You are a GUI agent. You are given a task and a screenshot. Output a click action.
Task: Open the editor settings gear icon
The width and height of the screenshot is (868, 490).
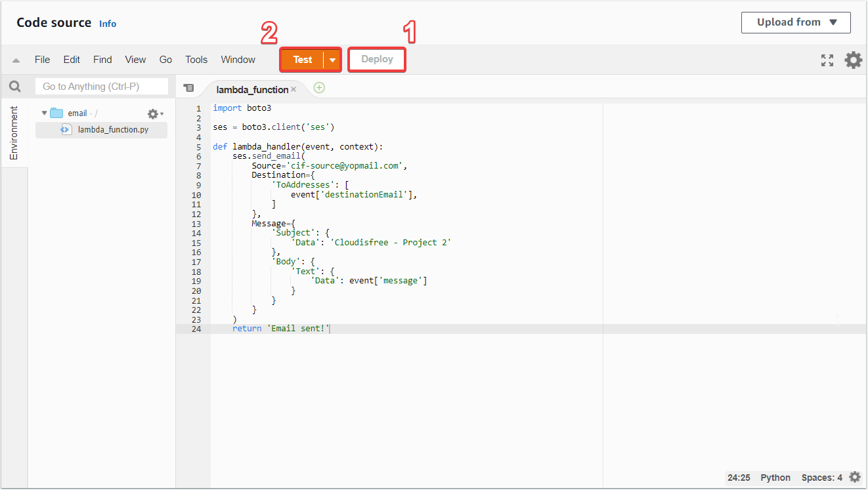coord(853,60)
